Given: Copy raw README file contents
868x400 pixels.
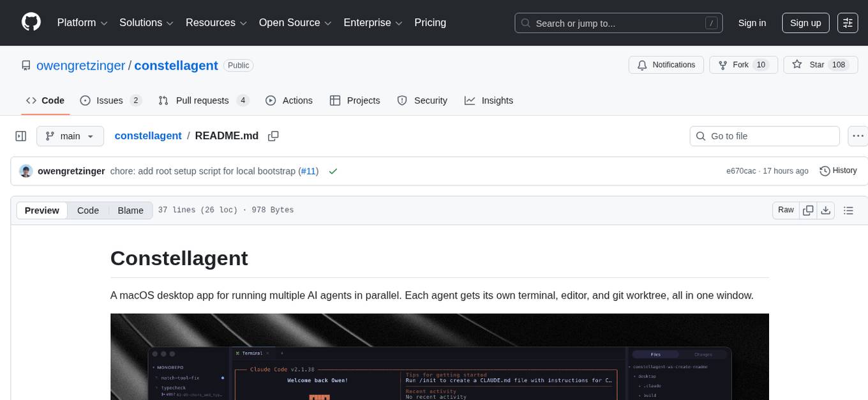Looking at the screenshot, I should click(x=808, y=210).
